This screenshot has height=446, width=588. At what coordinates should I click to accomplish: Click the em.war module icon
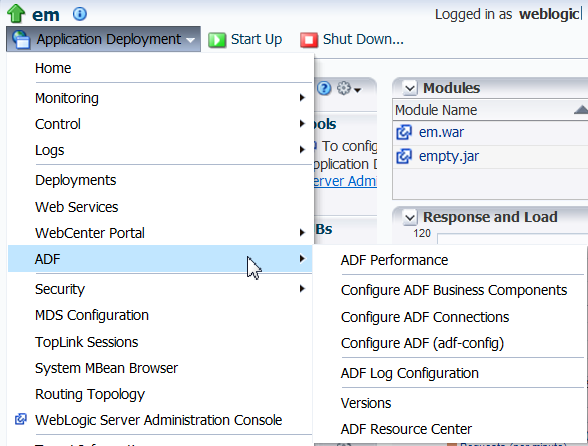click(x=404, y=132)
